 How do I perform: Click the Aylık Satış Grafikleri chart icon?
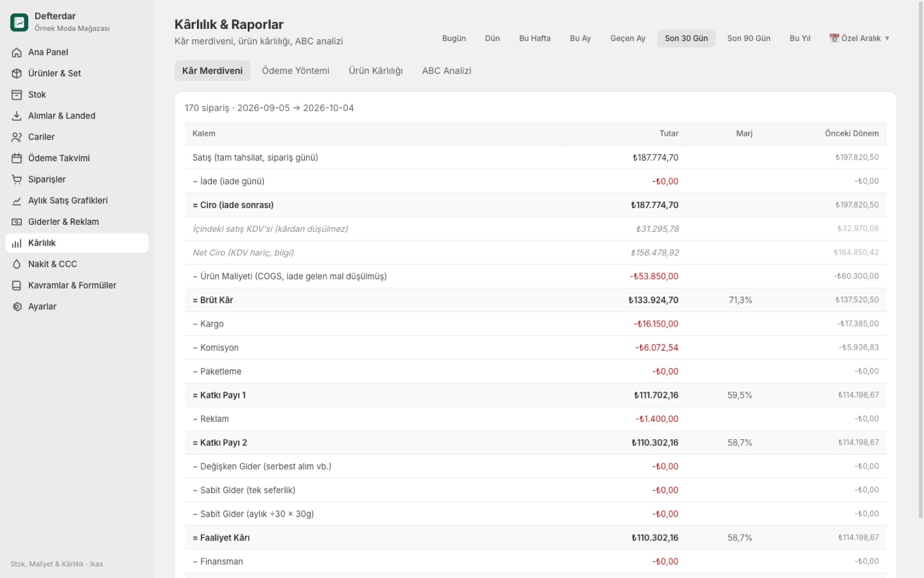(17, 201)
